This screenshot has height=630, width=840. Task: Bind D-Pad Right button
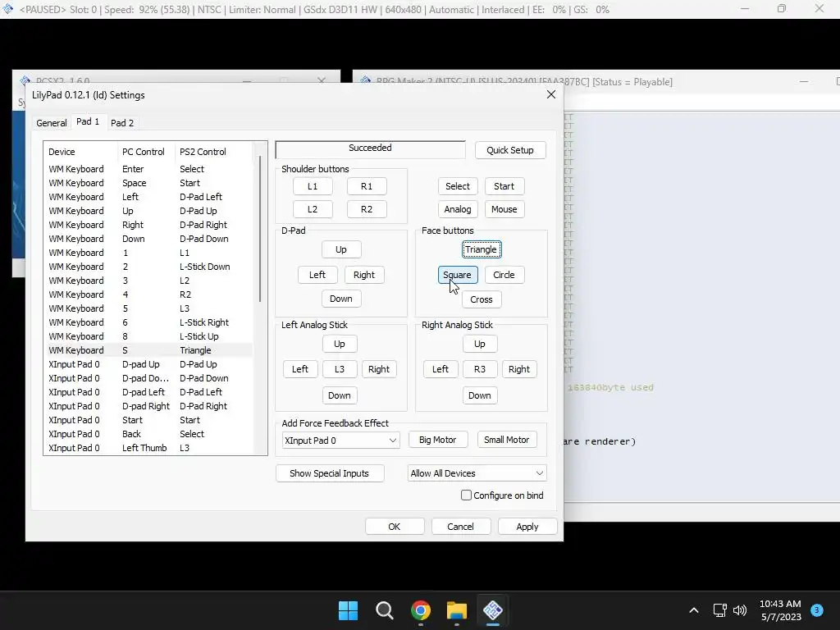(364, 275)
